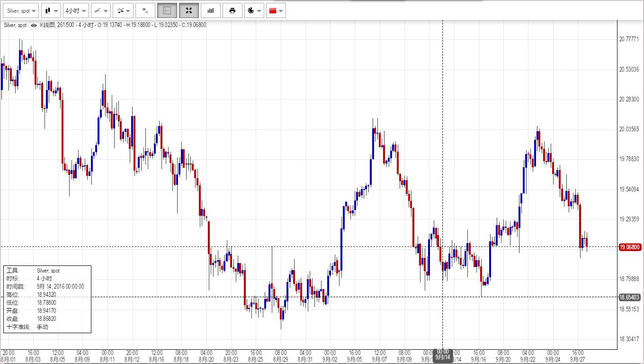Image resolution: width=644 pixels, height=364 pixels.
Task: Toggle the fullscreen expand button
Action: pos(189,10)
